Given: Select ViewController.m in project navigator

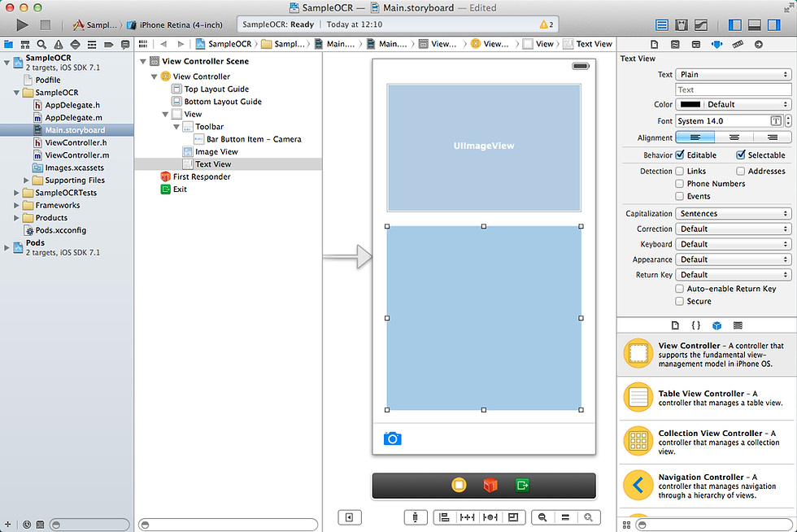Looking at the screenshot, I should [76, 155].
